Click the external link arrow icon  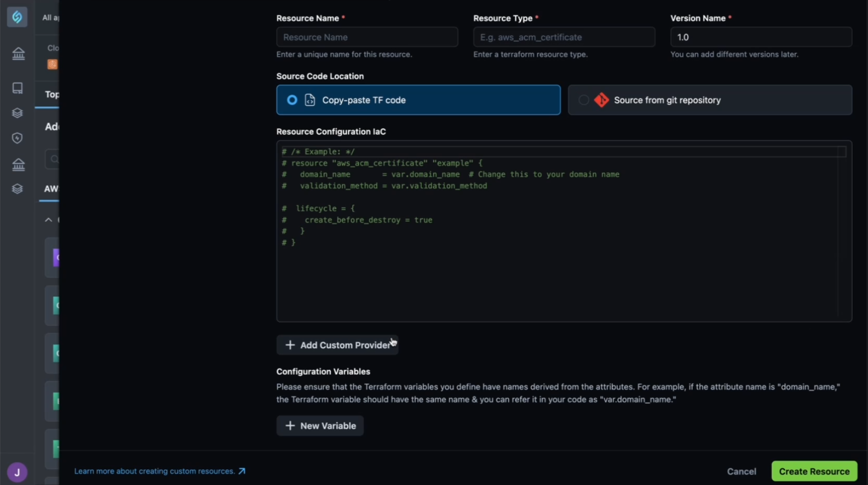[242, 471]
